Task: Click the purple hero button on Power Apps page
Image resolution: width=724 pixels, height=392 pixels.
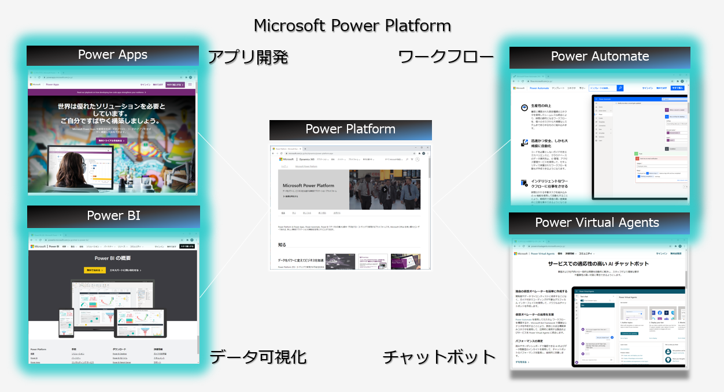Action: (x=111, y=140)
